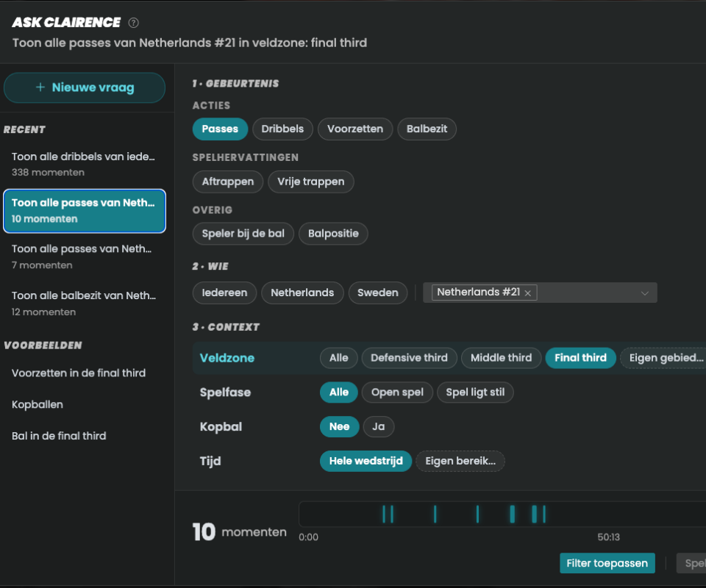Select Speler bij de bal option
Viewport: 706px width, 588px height.
(243, 234)
